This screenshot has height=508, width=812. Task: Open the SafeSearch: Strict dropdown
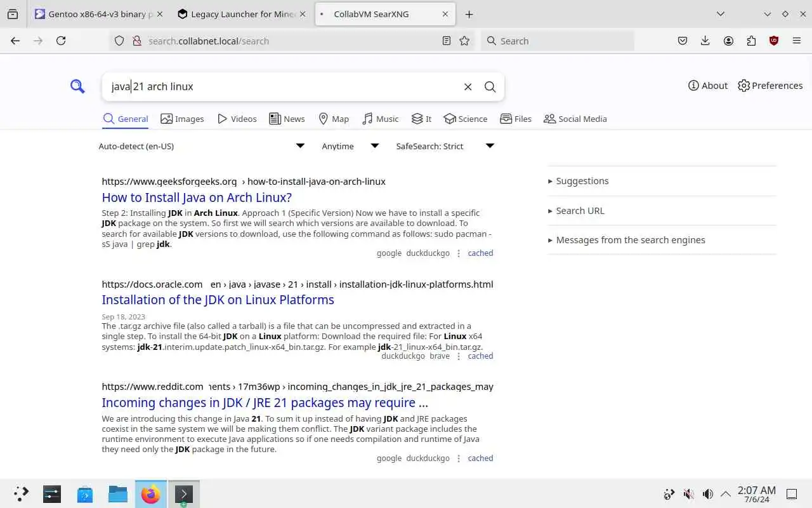coord(445,146)
